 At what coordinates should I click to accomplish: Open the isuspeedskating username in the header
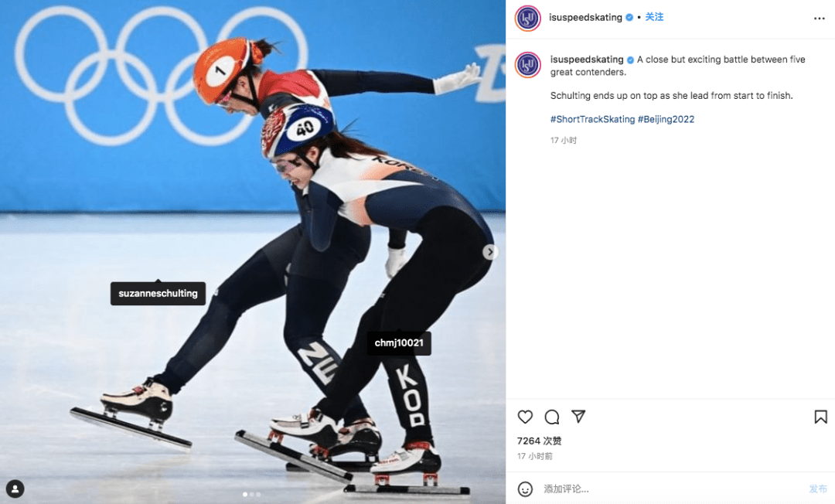coord(585,17)
